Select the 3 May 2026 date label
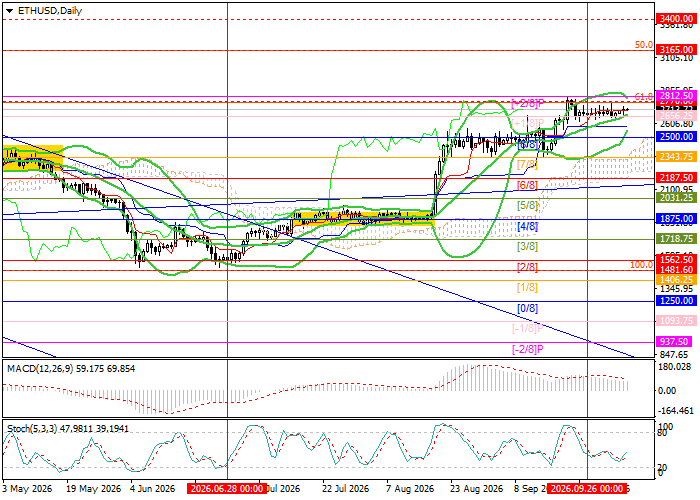Viewport: 700px width, 500px height. pyautogui.click(x=27, y=489)
